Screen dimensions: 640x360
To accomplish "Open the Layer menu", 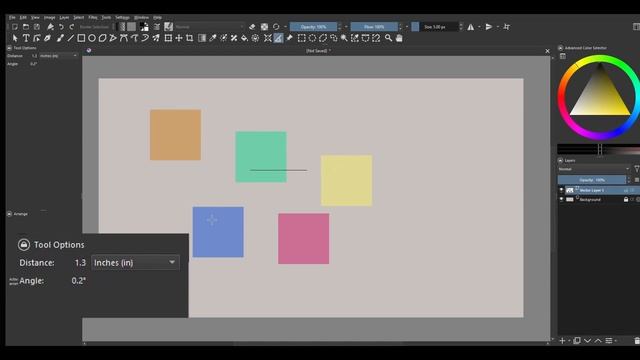I will pyautogui.click(x=64, y=18).
